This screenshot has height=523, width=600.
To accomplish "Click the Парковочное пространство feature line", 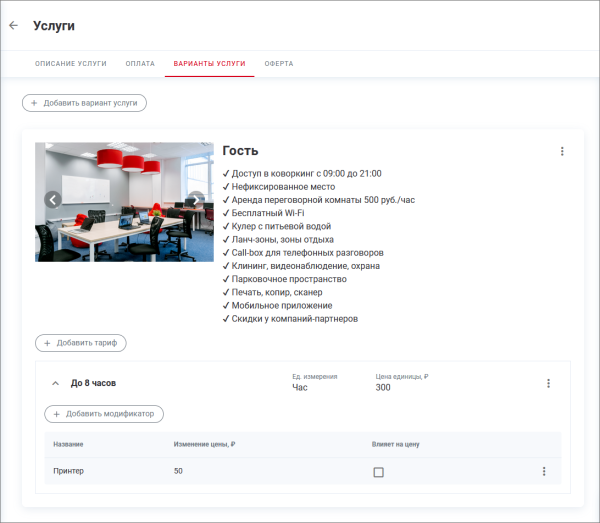I will pos(284,279).
